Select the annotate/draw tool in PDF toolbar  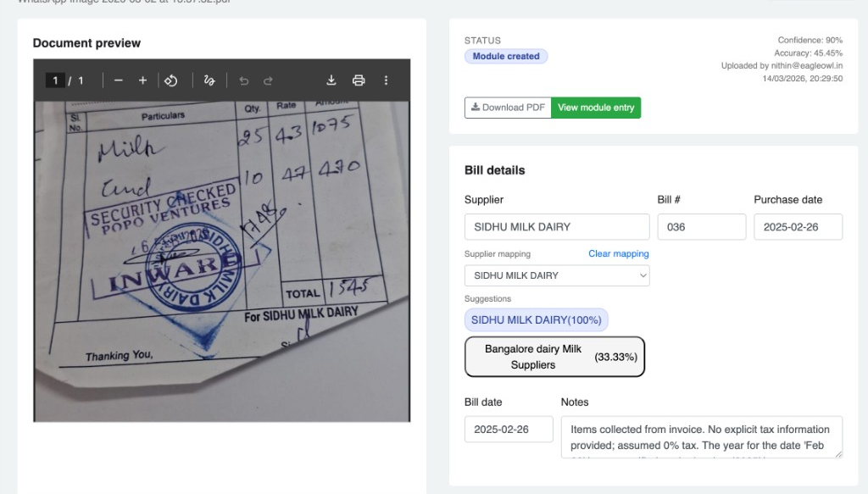click(209, 80)
